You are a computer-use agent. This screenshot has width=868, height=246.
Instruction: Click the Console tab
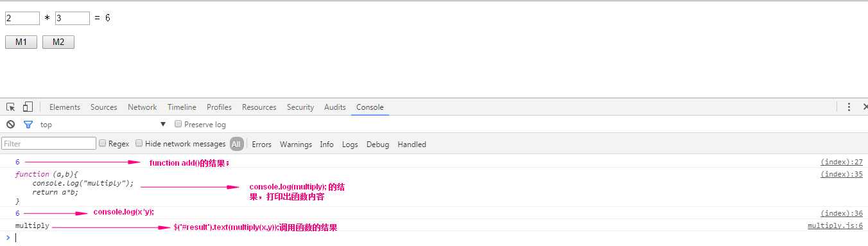(370, 107)
